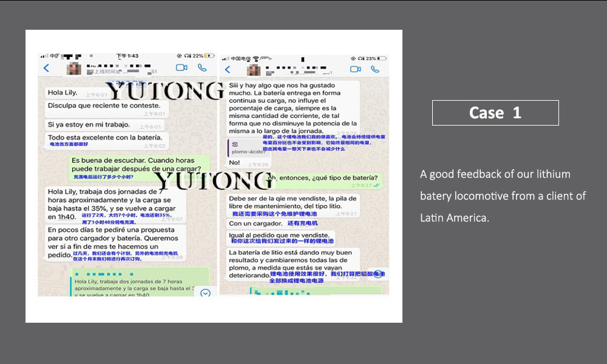Click the "Debe ser de la qie me vendiste" message
This screenshot has height=364, width=607.
pos(293,206)
